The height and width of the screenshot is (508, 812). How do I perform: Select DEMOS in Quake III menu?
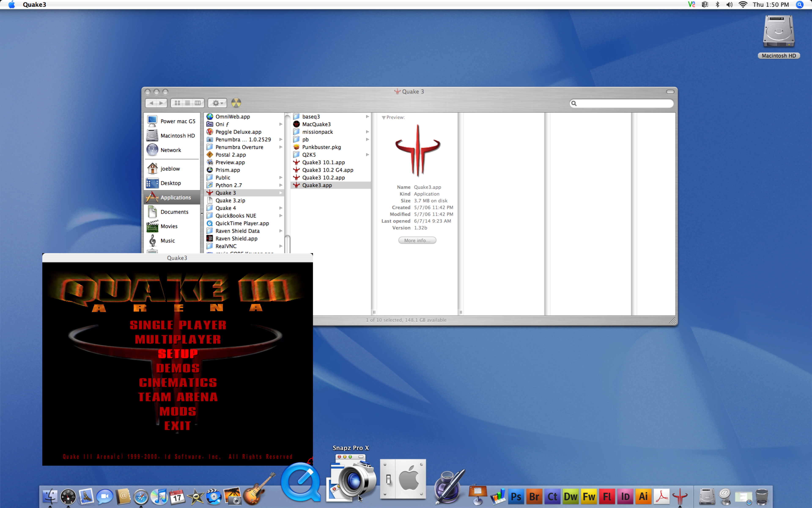178,368
